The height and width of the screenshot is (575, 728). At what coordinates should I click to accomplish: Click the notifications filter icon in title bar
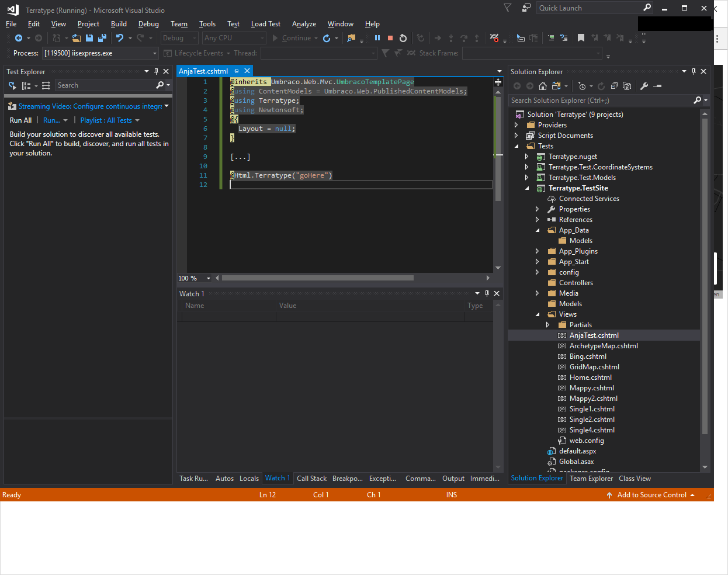pos(507,8)
